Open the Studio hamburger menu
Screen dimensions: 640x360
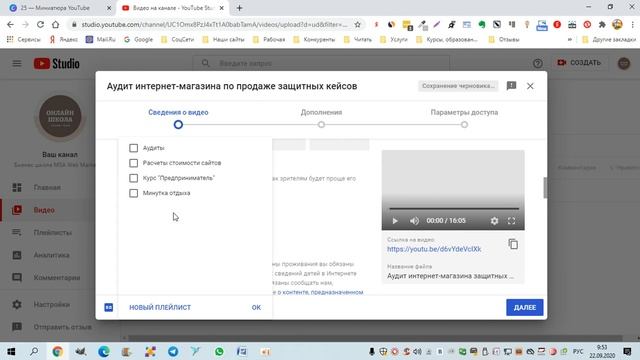pyautogui.click(x=17, y=63)
